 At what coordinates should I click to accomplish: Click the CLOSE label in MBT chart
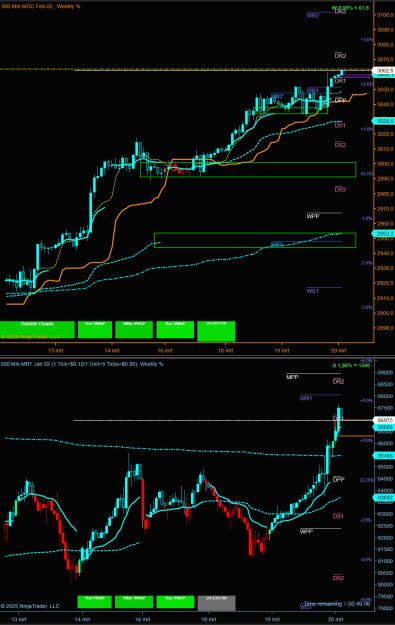pos(367,480)
